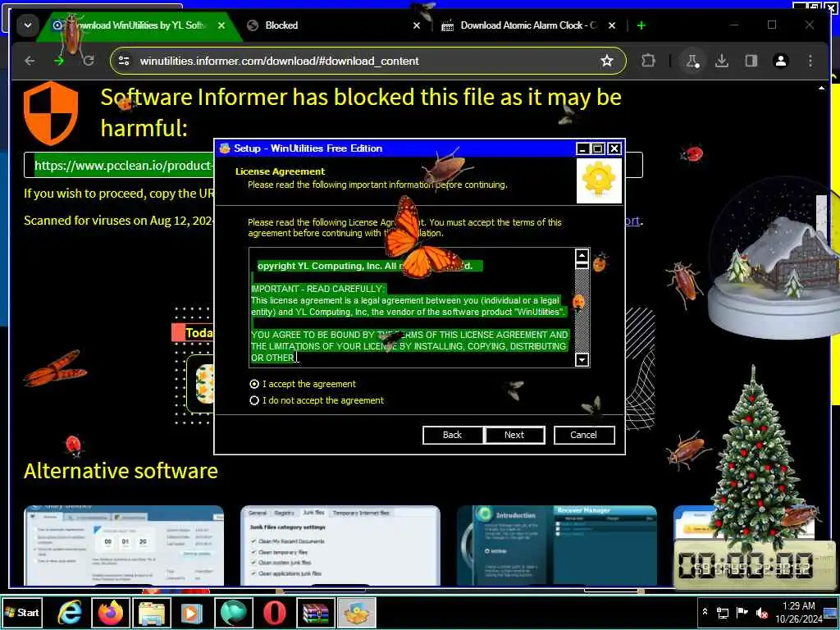This screenshot has height=630, width=840.
Task: Launch Opera from the taskbar
Action: click(x=274, y=613)
